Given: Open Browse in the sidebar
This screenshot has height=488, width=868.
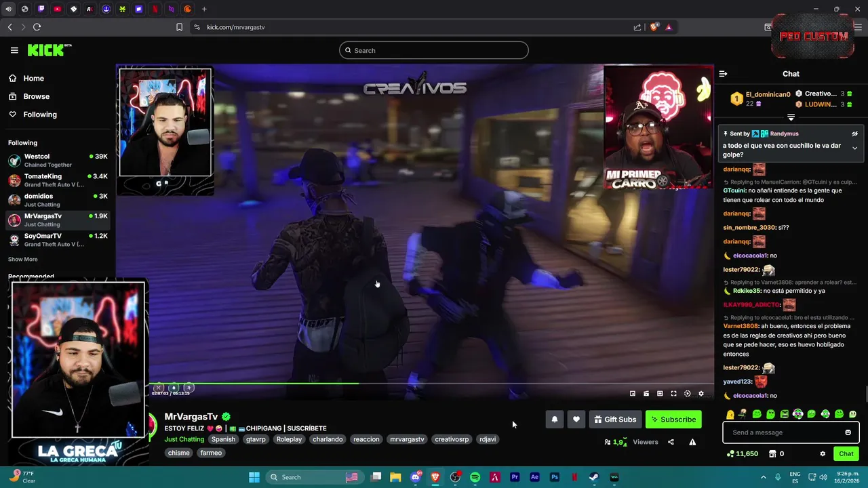Looking at the screenshot, I should coord(36,96).
